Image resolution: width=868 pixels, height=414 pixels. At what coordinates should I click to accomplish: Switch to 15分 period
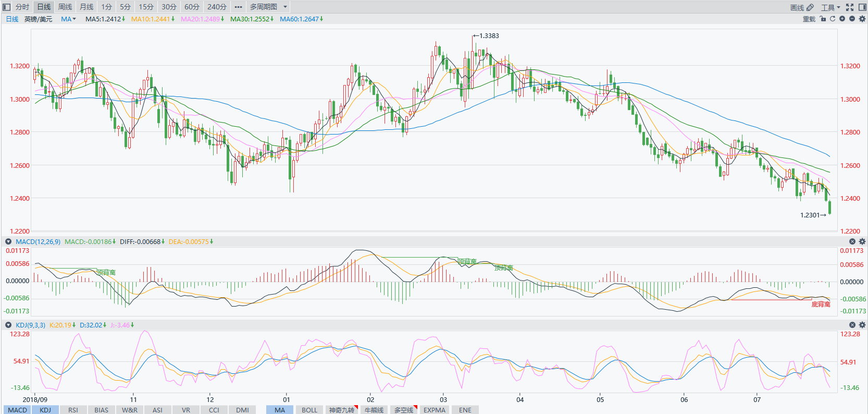146,7
